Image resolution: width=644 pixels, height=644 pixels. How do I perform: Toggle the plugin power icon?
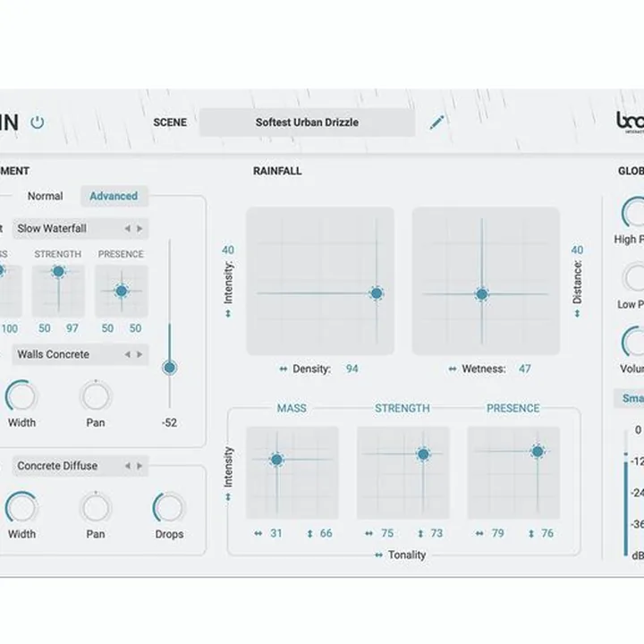pyautogui.click(x=38, y=123)
